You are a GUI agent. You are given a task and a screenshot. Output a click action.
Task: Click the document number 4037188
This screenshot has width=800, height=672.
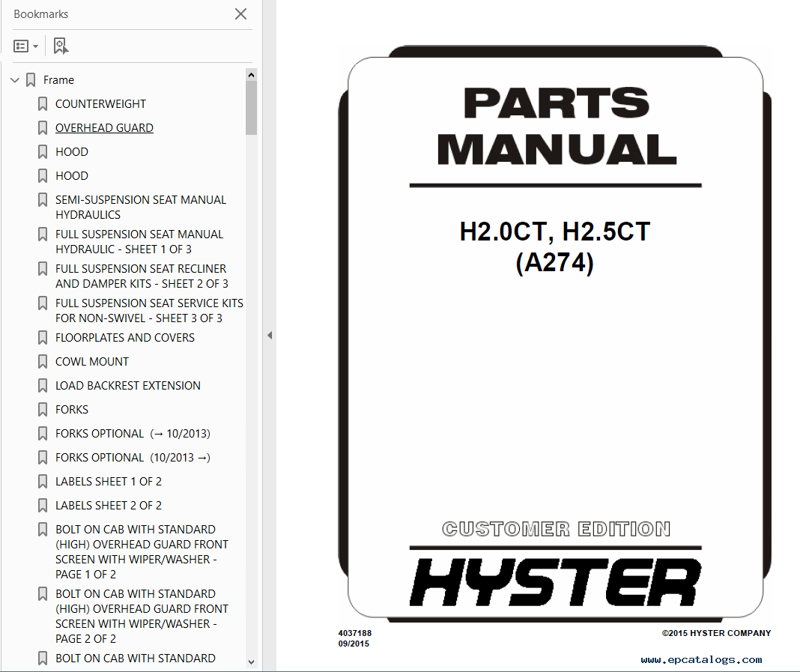click(355, 633)
